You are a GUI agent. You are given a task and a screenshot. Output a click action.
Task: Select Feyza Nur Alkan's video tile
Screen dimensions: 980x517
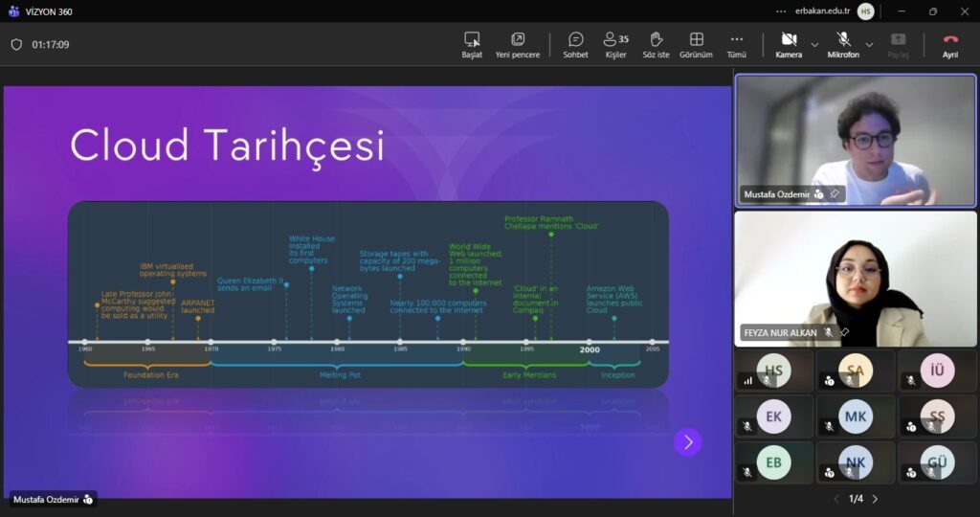pyautogui.click(x=855, y=278)
